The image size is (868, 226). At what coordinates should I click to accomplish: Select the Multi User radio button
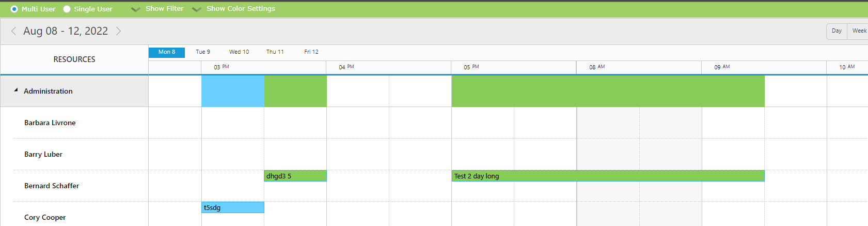click(14, 9)
